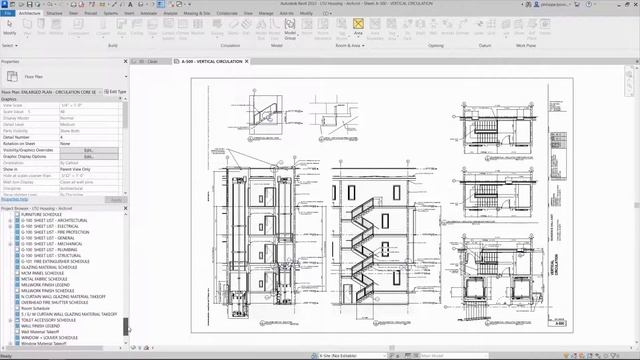Close the Project Browser panel
640x360 pixels.
click(125, 208)
